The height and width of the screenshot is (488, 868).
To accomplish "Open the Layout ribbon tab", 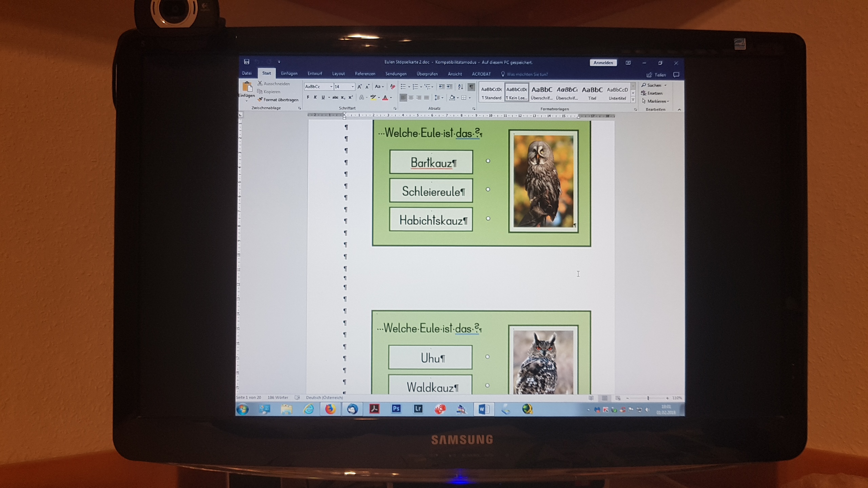I will [x=338, y=74].
